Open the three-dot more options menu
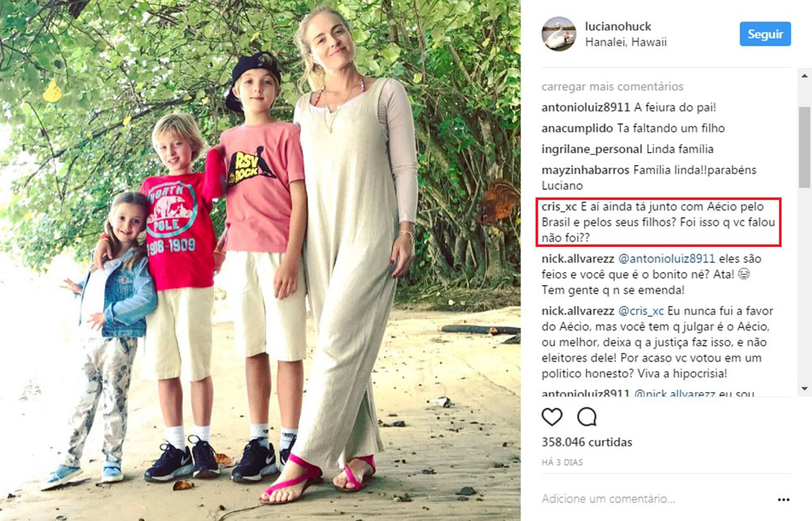Screen dimensions: 812x521 (x=784, y=499)
